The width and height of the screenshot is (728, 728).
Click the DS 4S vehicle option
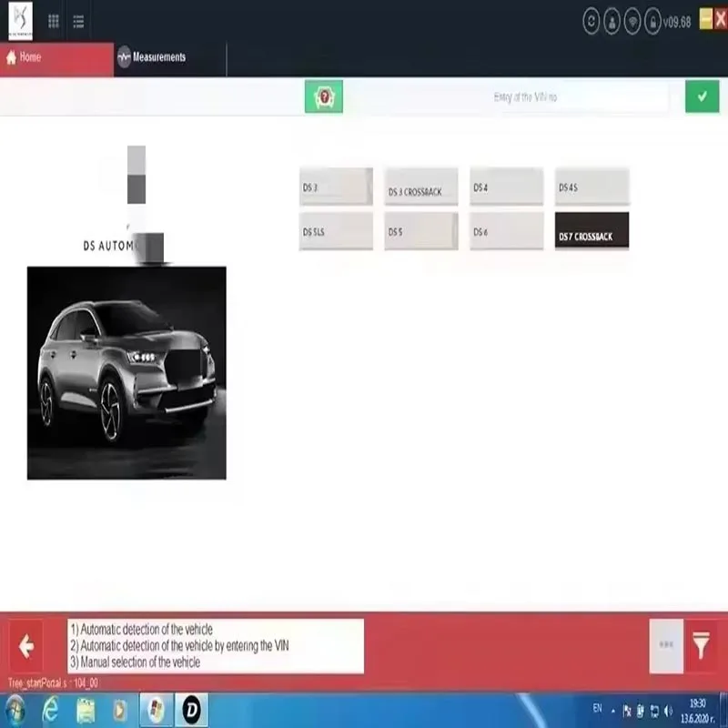click(591, 185)
